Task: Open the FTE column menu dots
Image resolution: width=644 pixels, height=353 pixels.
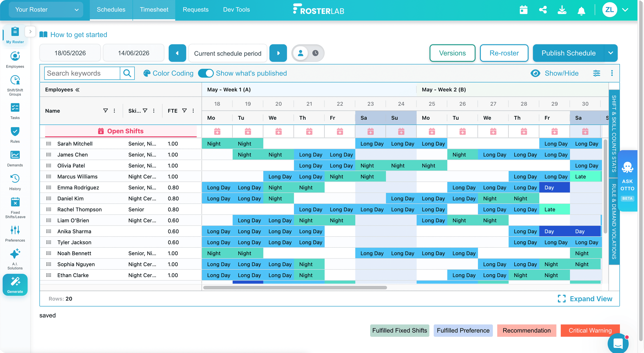Action: (193, 110)
